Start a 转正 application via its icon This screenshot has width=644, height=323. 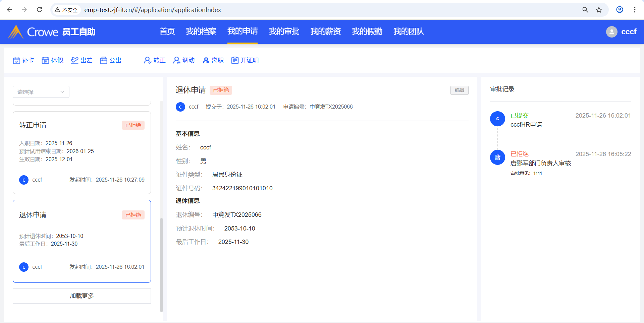click(x=147, y=60)
